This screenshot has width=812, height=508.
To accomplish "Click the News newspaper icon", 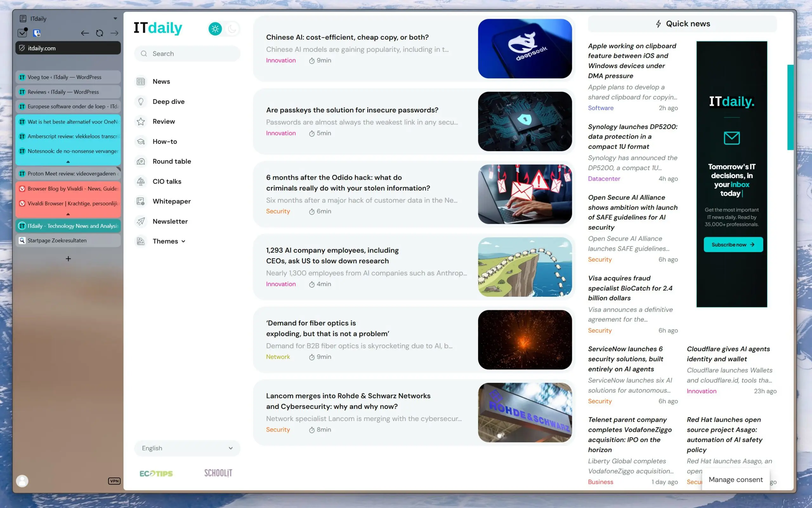I will click(141, 82).
